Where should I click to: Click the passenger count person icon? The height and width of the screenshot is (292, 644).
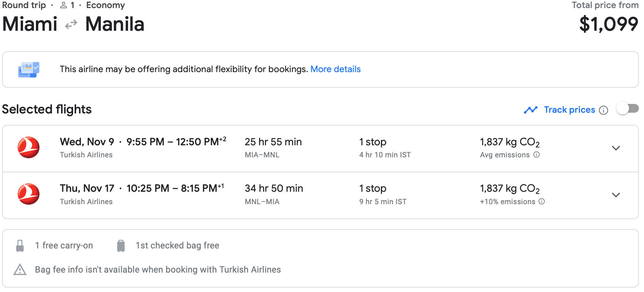pyautogui.click(x=64, y=5)
